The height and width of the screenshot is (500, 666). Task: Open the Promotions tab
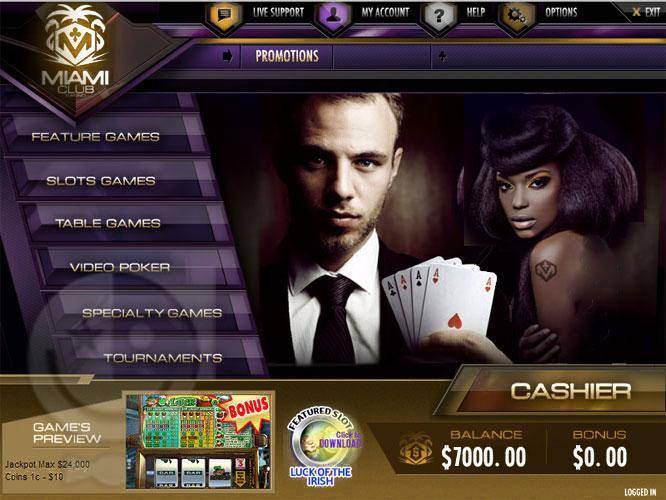tap(287, 56)
